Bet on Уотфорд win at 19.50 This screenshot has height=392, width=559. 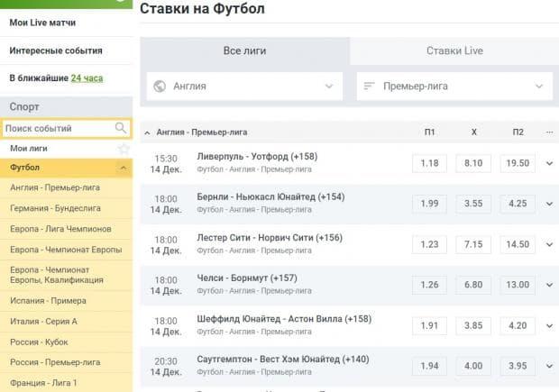coord(518,163)
